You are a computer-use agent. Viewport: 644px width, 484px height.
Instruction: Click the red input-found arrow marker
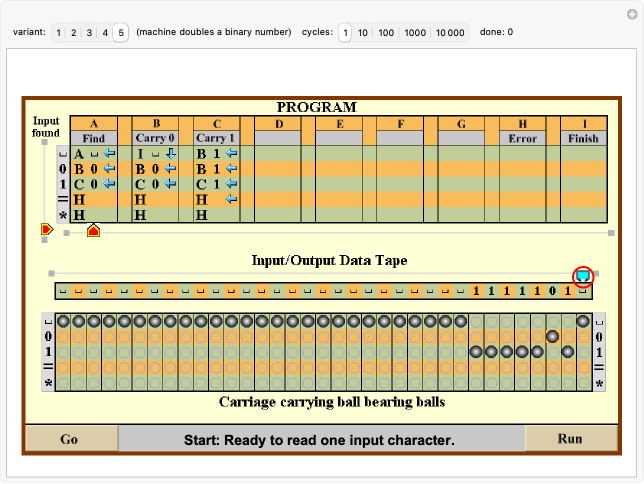46,230
